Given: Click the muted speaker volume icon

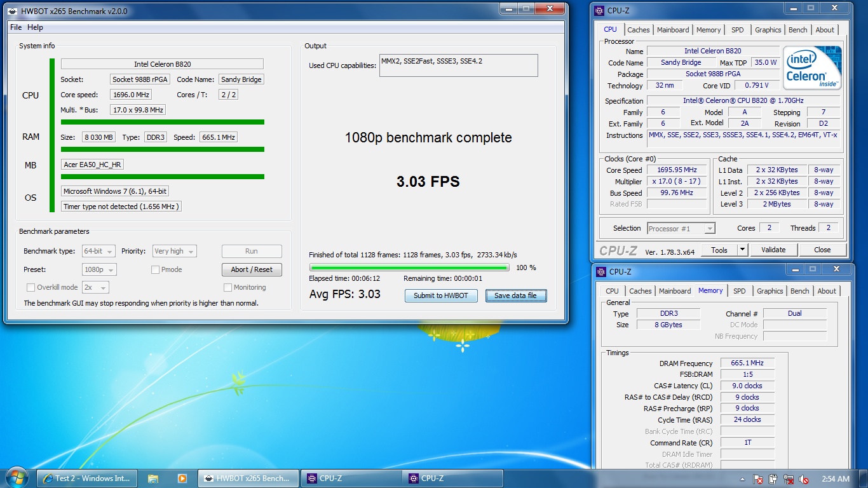Looking at the screenshot, I should (x=804, y=479).
